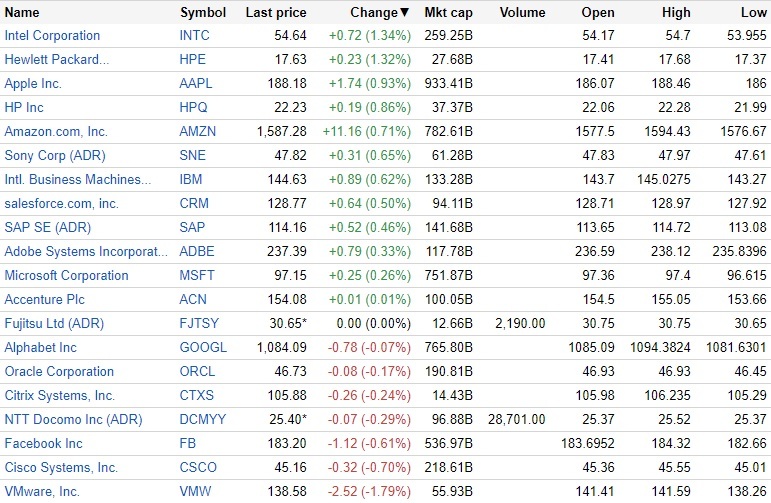This screenshot has height=503, width=771.
Task: Open the Apple Inc. link
Action: coord(33,84)
